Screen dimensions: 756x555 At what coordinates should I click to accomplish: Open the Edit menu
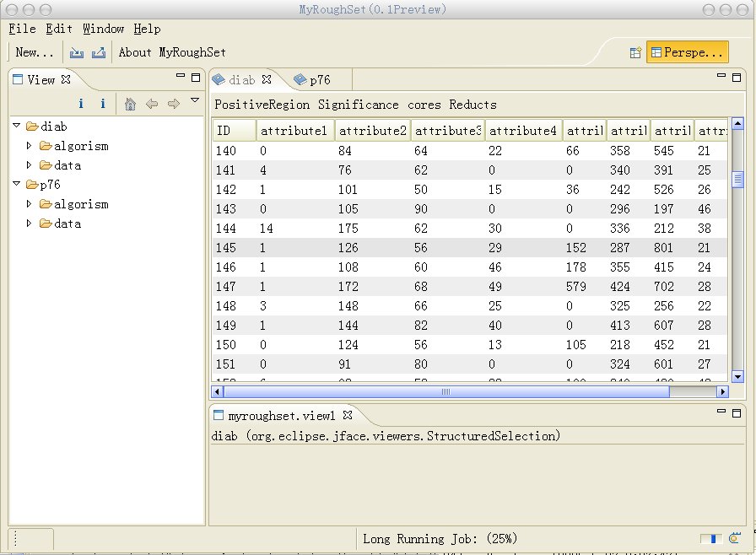(x=59, y=29)
